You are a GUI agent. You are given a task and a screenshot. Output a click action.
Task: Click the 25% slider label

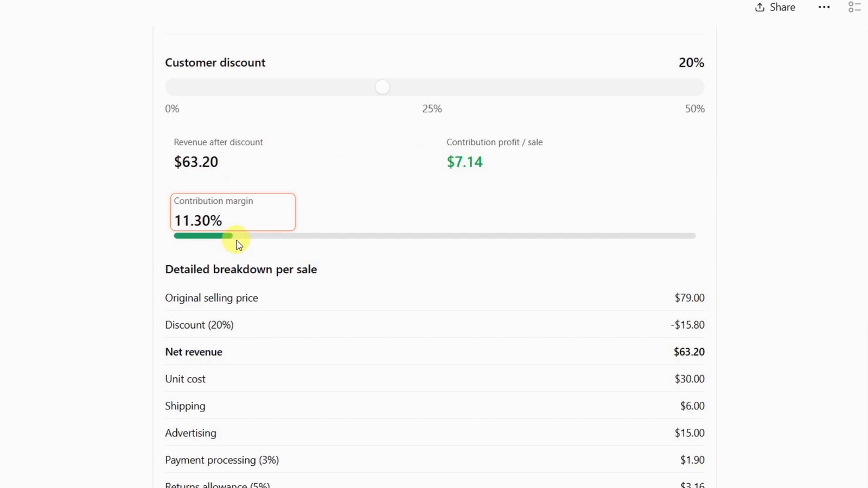point(432,109)
